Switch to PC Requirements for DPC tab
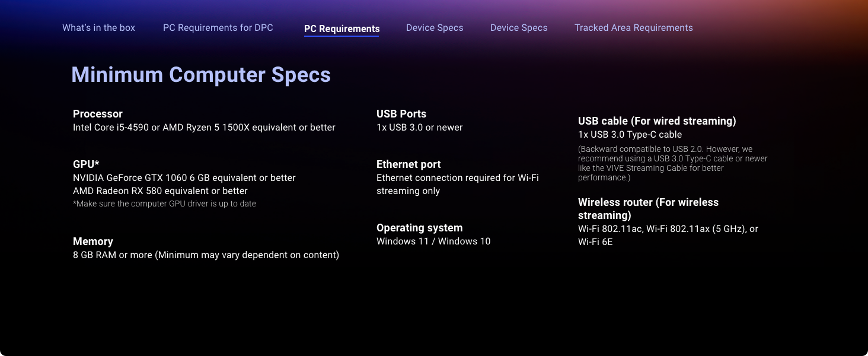Image resolution: width=868 pixels, height=356 pixels. 218,28
